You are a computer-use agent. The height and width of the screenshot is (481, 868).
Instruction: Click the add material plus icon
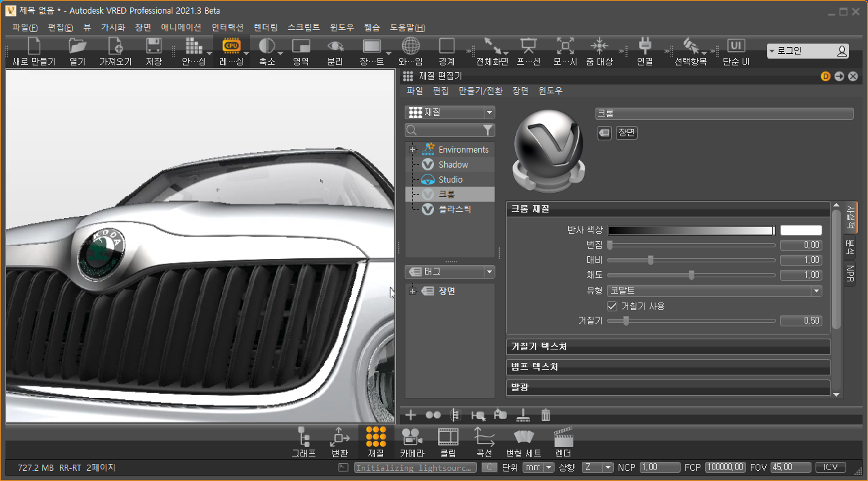point(411,414)
